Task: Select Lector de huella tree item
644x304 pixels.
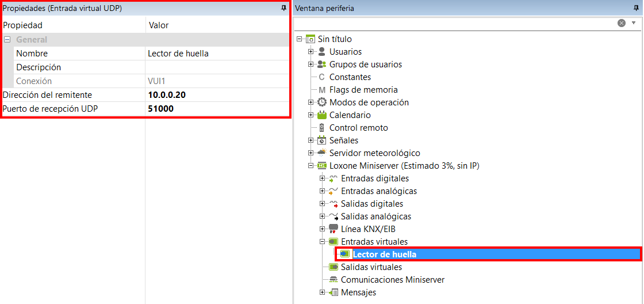Action: coord(384,254)
